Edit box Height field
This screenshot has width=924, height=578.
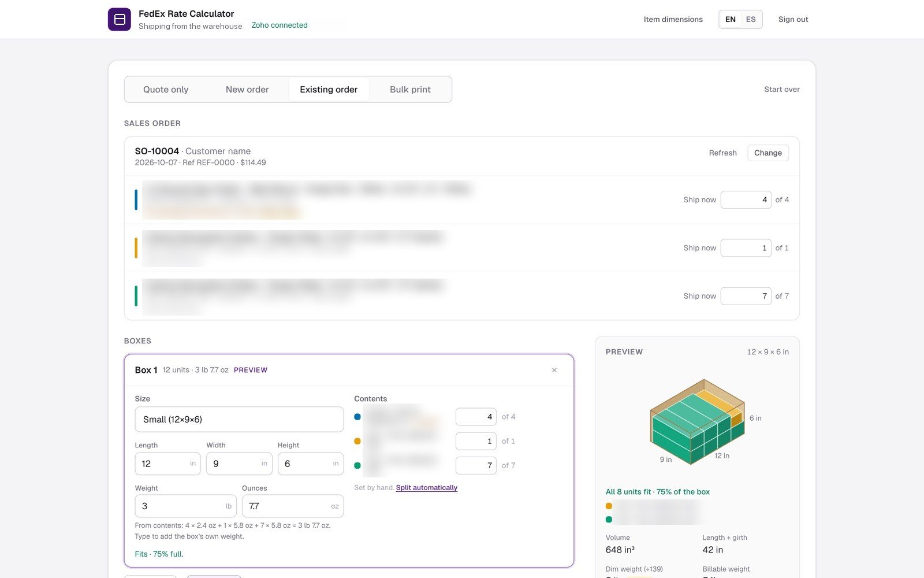pos(311,464)
